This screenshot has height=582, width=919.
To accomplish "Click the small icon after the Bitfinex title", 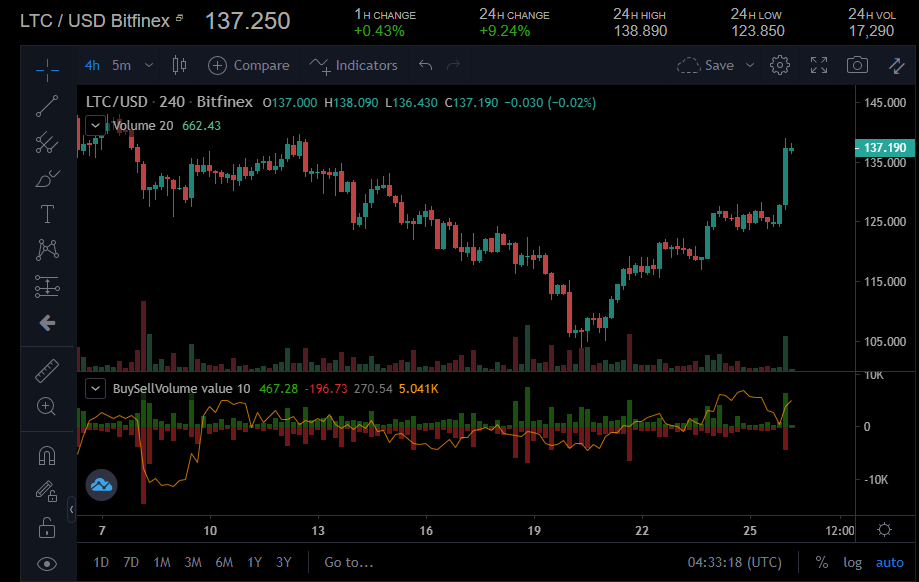I will click(x=179, y=18).
